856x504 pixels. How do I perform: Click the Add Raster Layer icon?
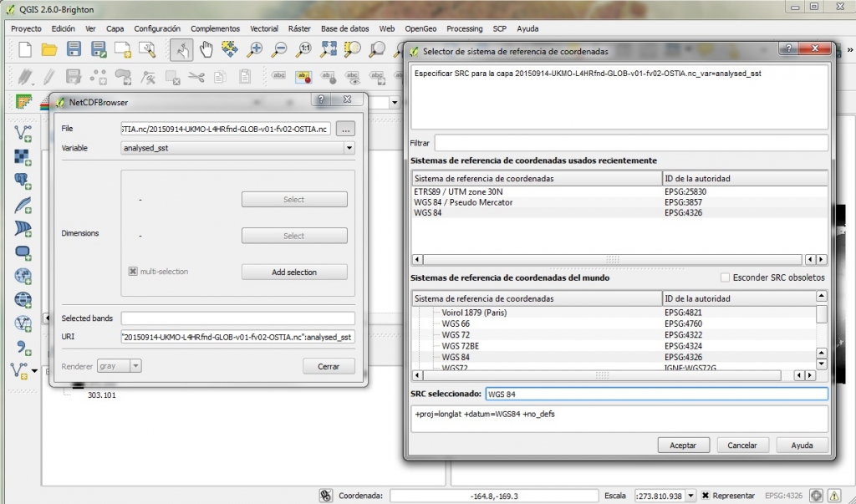click(x=23, y=157)
